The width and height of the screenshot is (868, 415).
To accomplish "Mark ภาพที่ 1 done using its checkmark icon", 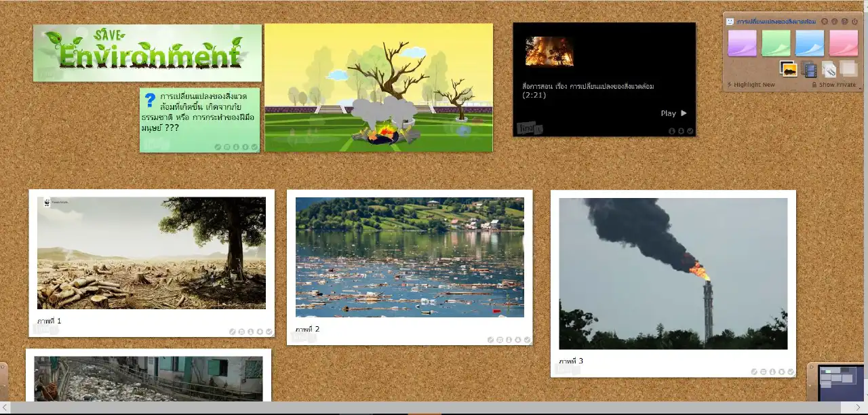I will click(x=267, y=333).
